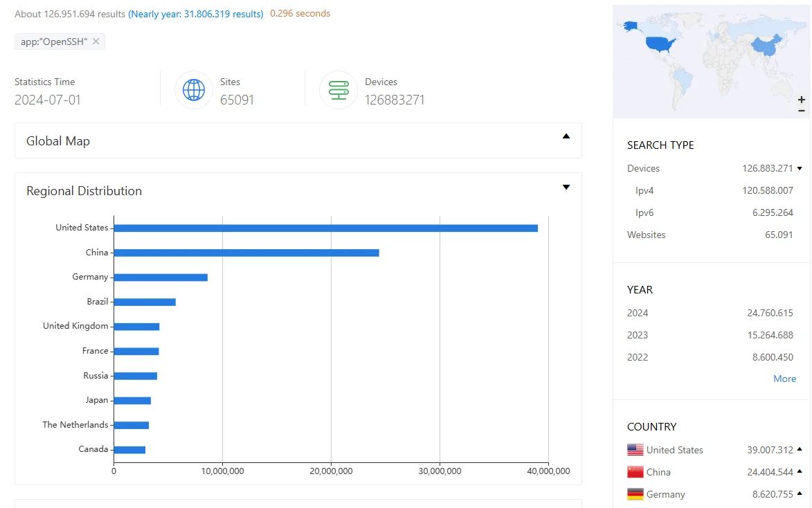Expand Germany country entry arrow

tap(800, 493)
